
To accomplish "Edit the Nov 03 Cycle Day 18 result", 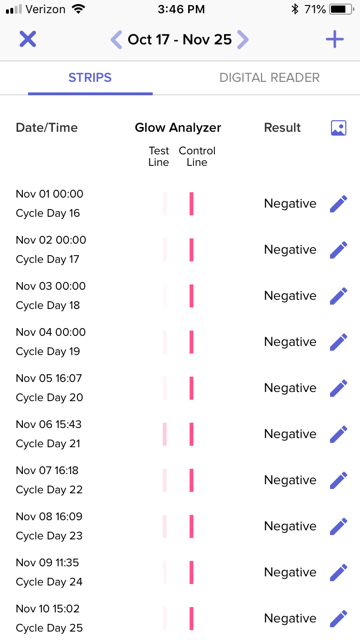I will pyautogui.click(x=338, y=296).
